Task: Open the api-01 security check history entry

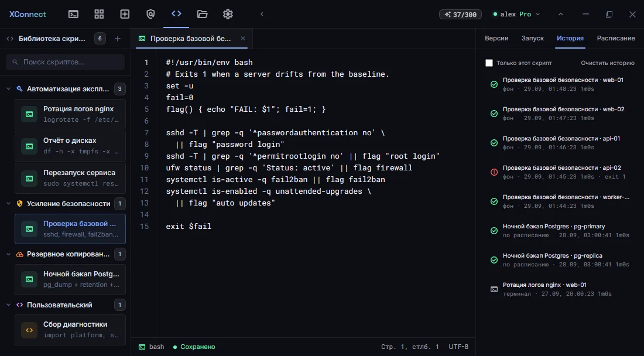Action: [x=560, y=142]
